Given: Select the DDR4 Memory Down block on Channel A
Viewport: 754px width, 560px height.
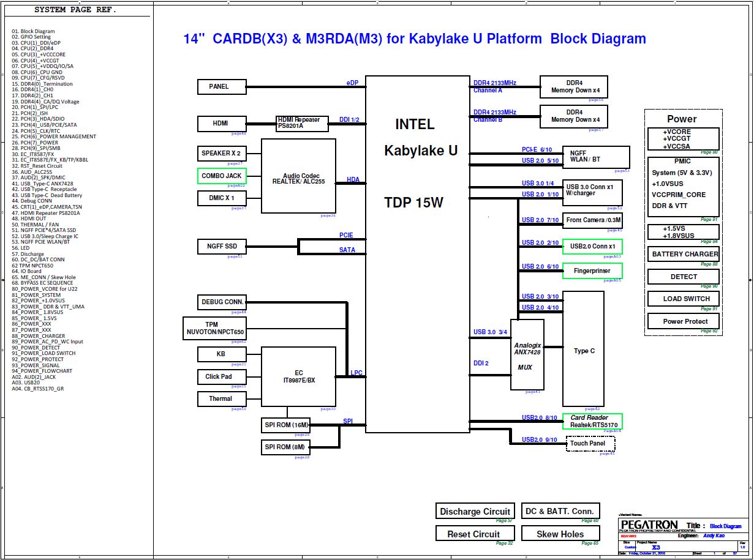Looking at the screenshot, I should 574,87.
